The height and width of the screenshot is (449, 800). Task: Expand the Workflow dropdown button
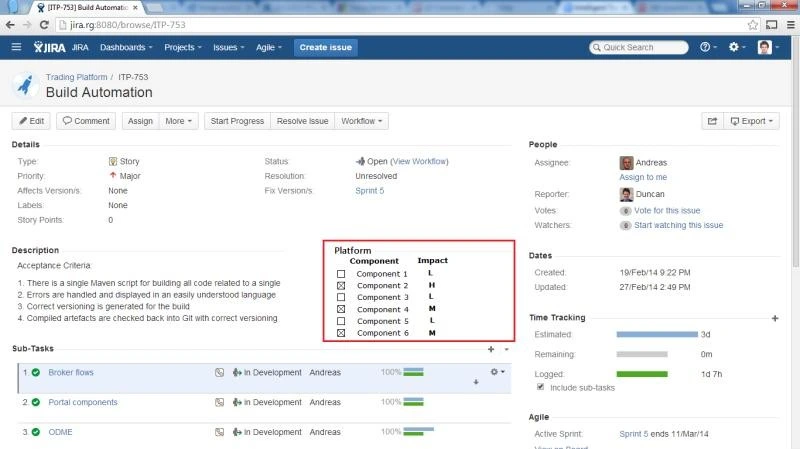pyautogui.click(x=362, y=121)
